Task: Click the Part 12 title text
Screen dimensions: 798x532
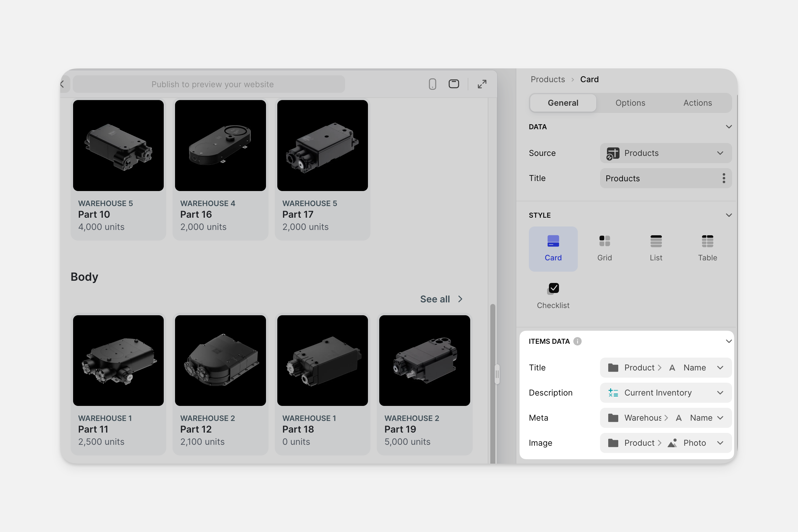Action: [x=196, y=429]
